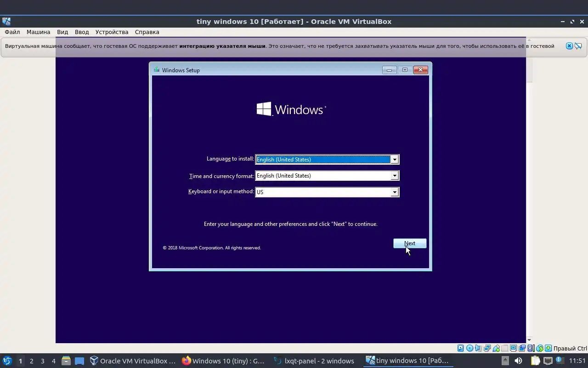Viewport: 588px width, 368px height.
Task: Open the LXQt application menu icon
Action: click(x=7, y=361)
